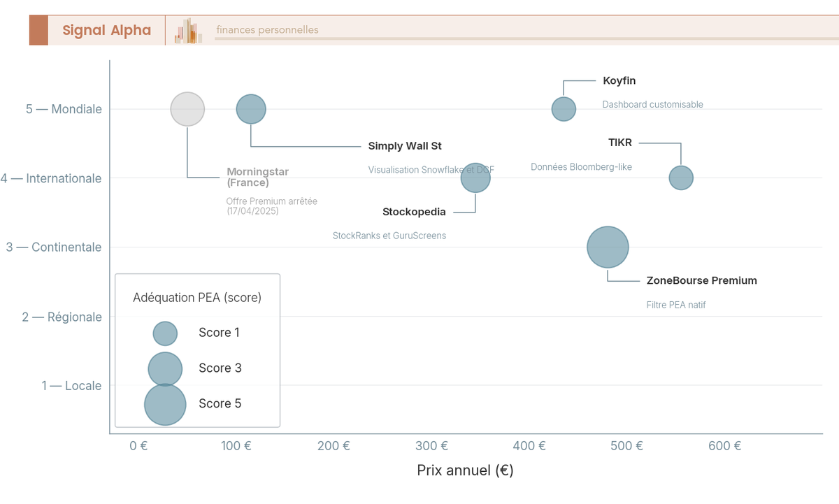Click the legend title 'Adéquation PEA (score)'

coord(197,298)
